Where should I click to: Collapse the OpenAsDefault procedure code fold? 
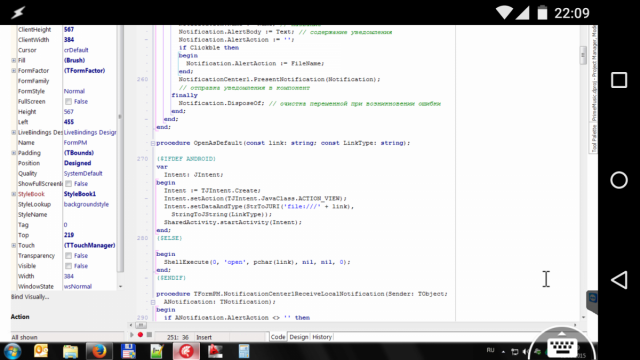pos(153,143)
